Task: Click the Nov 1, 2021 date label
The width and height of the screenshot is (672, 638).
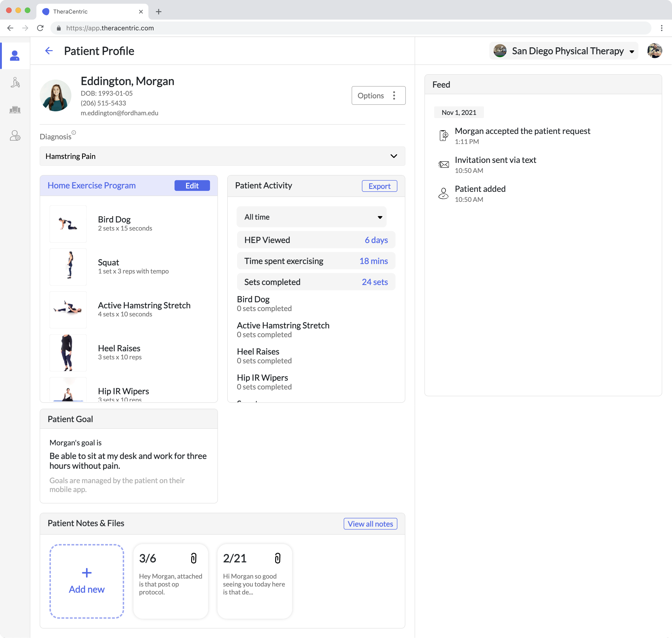Action: pos(459,112)
